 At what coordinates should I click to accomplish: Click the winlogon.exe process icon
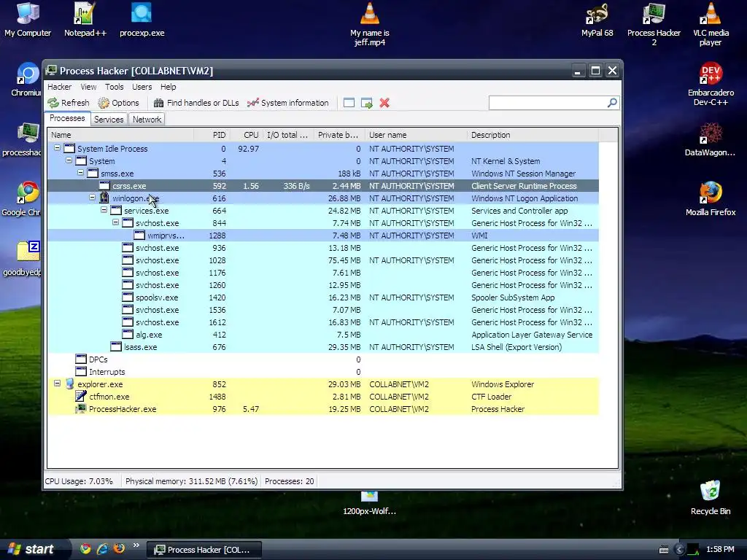point(104,198)
